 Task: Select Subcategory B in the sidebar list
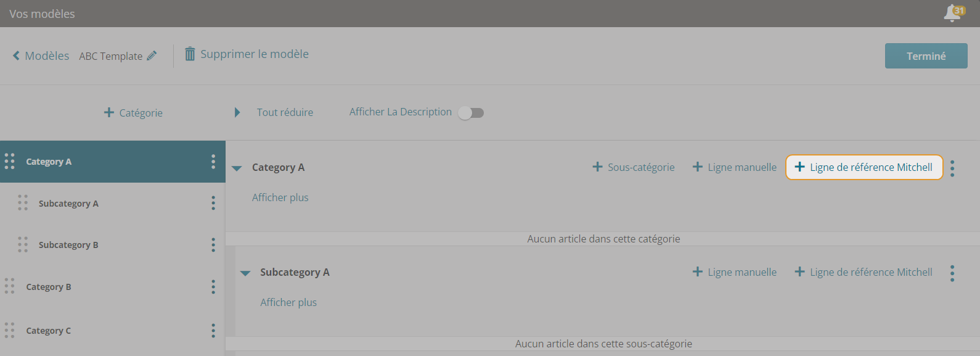click(113, 245)
